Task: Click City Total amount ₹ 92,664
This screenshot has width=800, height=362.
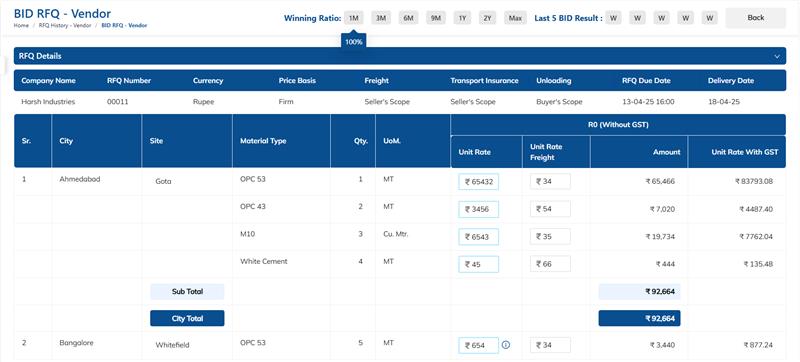Action: [639, 319]
